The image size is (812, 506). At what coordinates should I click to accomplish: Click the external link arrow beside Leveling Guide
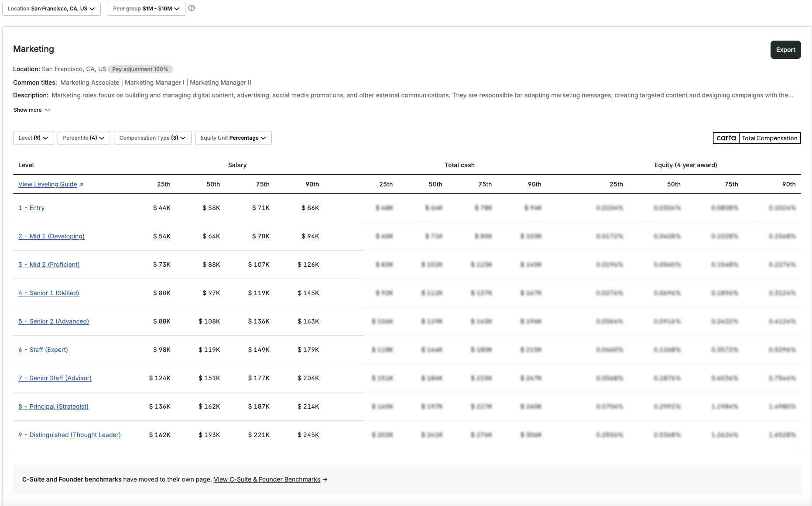point(81,185)
